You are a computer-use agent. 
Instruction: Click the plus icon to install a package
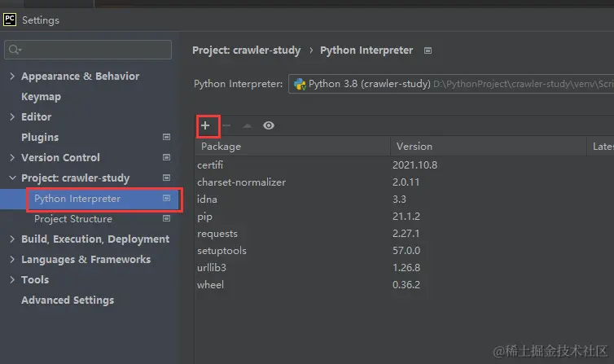coord(205,125)
